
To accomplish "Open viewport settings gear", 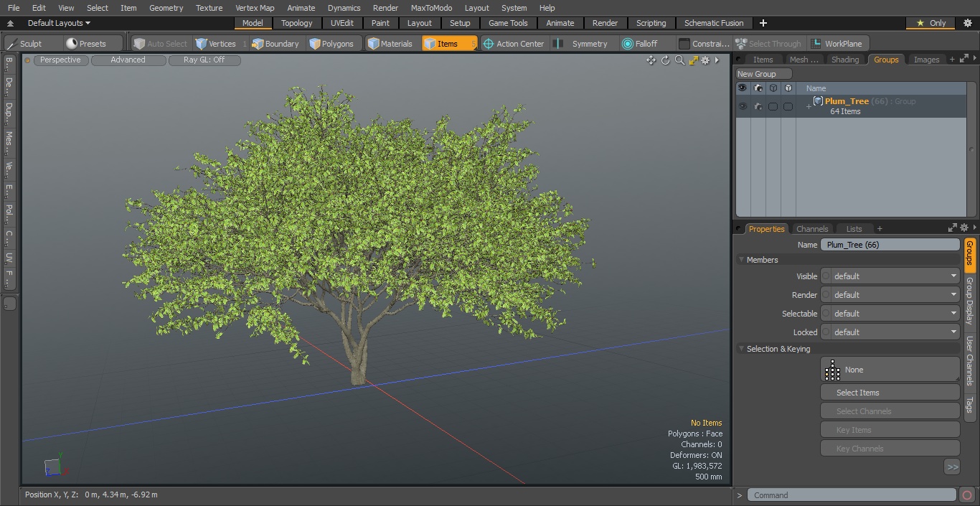I will point(705,60).
